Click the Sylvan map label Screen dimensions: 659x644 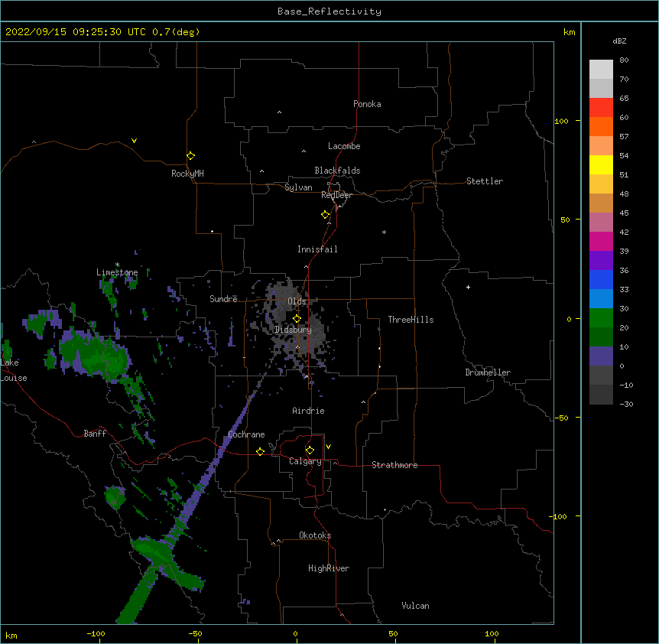298,187
